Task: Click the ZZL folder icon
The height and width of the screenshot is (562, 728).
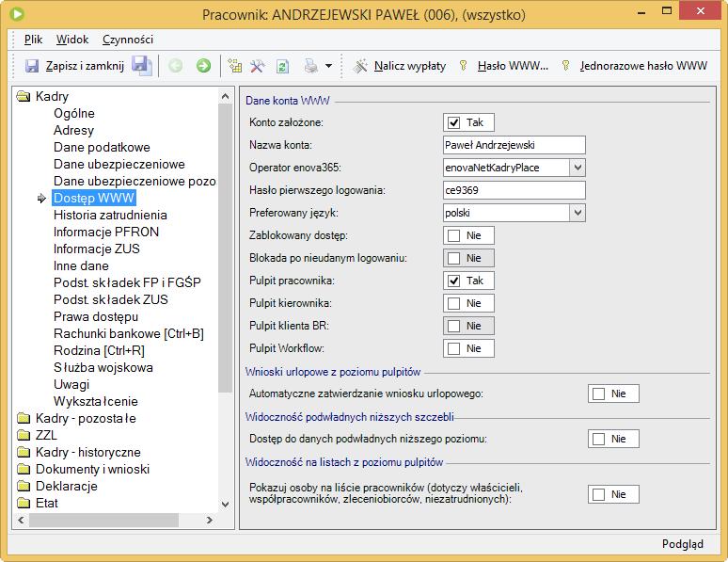Action: (24, 435)
